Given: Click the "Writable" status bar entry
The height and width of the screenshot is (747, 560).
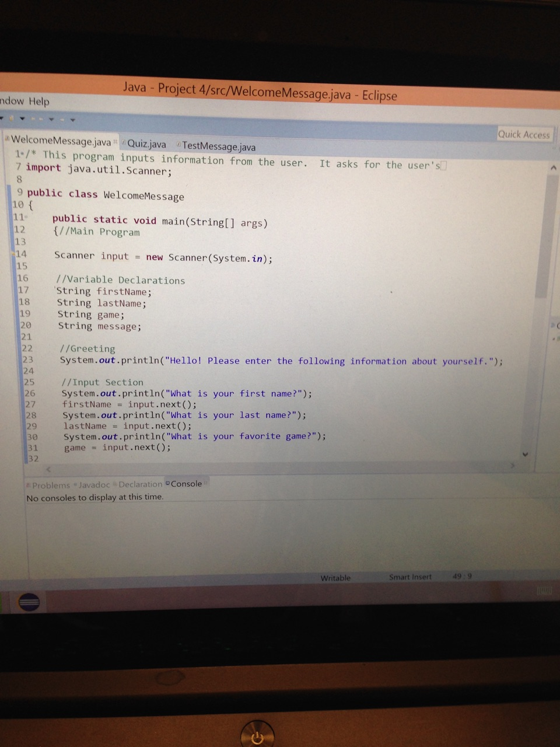Looking at the screenshot, I should (335, 578).
